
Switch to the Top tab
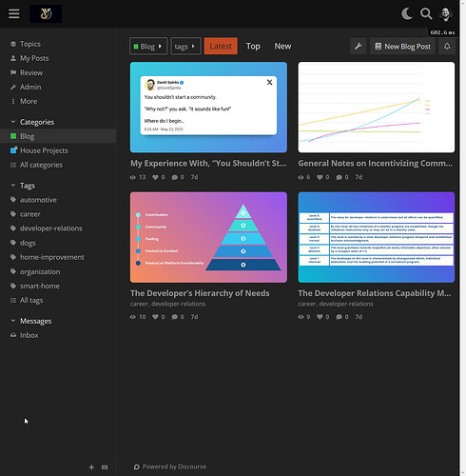pos(253,46)
